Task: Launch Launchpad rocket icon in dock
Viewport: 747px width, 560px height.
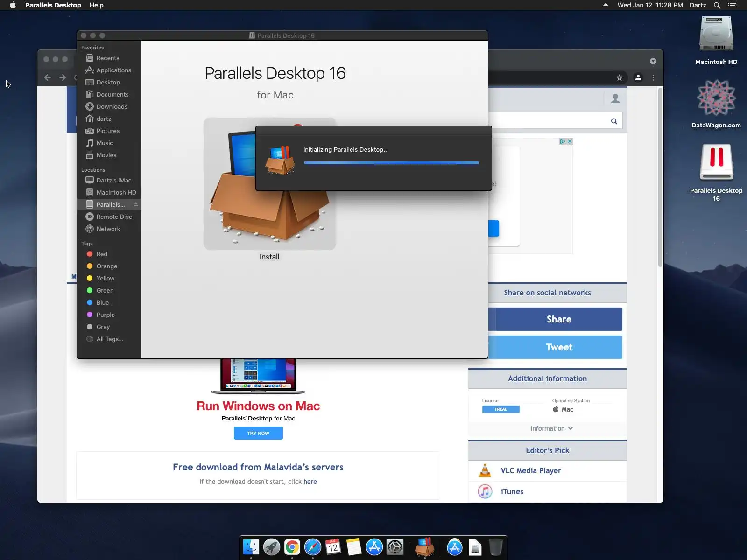Action: [272, 547]
